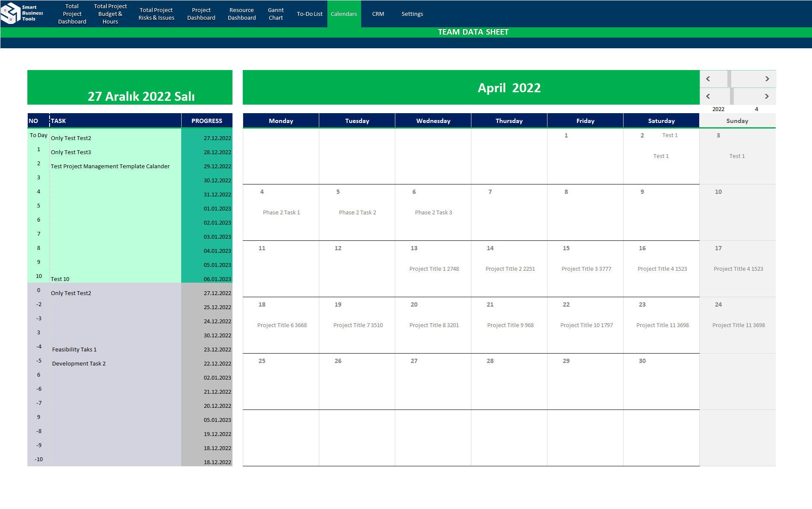
Task: Click the TEAM DATA SHEET banner
Action: coord(473,32)
